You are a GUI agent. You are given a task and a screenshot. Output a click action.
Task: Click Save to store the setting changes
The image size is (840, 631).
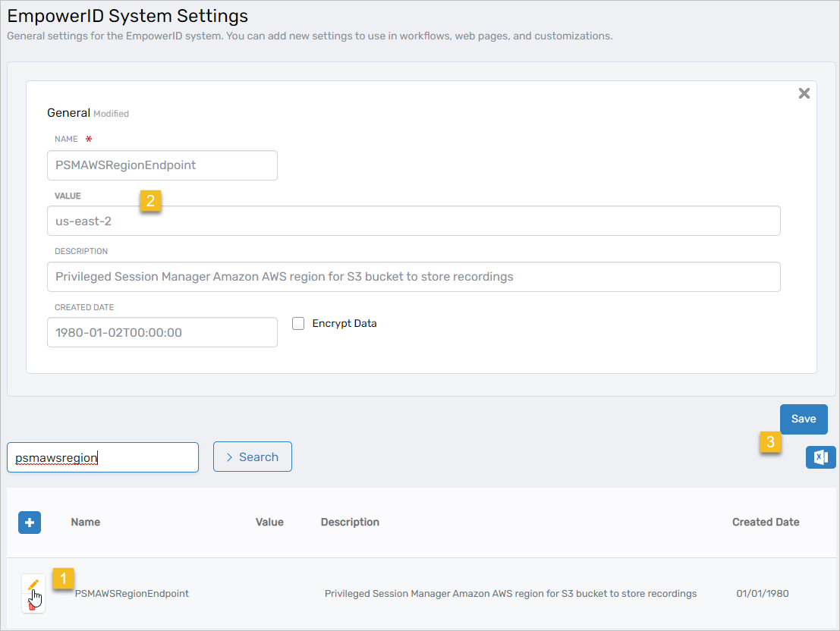804,419
